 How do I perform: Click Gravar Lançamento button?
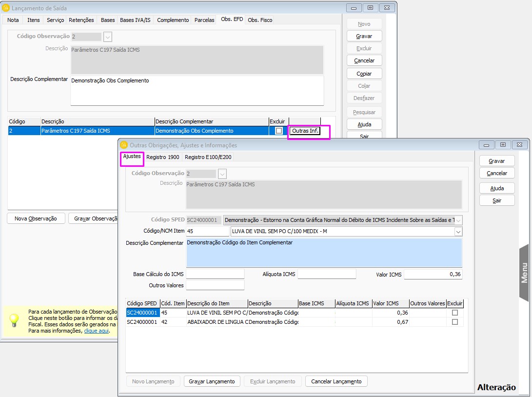point(212,381)
